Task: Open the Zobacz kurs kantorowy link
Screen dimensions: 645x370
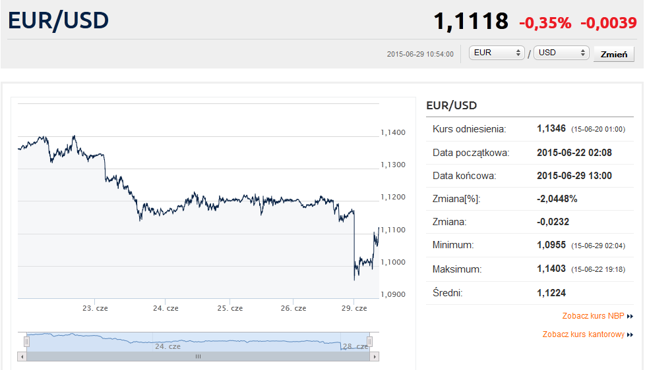Action: click(x=583, y=334)
